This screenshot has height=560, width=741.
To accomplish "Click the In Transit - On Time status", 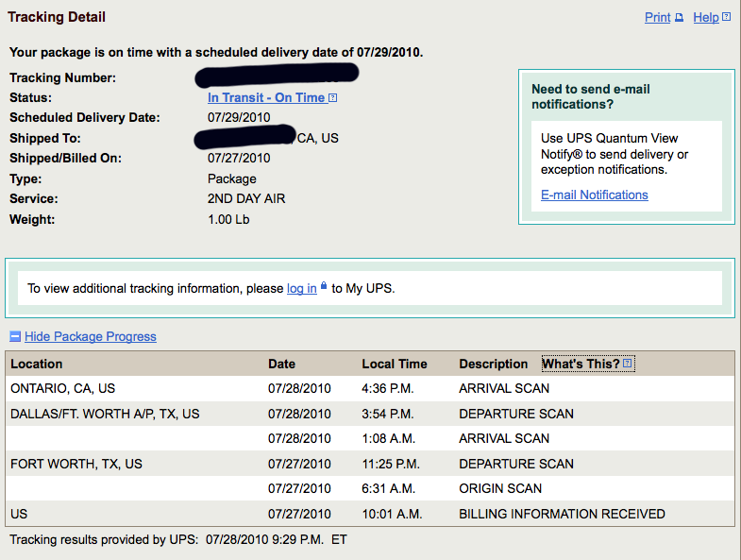I will click(x=266, y=98).
